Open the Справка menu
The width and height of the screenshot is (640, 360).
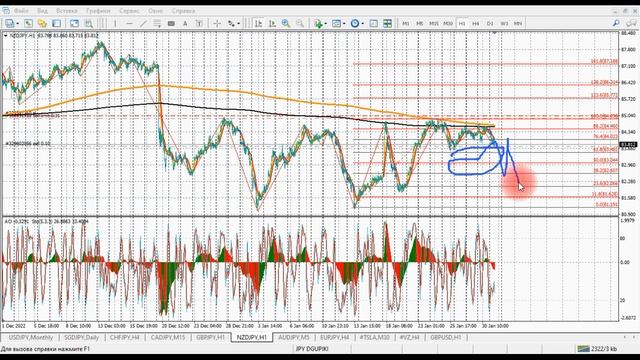tap(183, 11)
